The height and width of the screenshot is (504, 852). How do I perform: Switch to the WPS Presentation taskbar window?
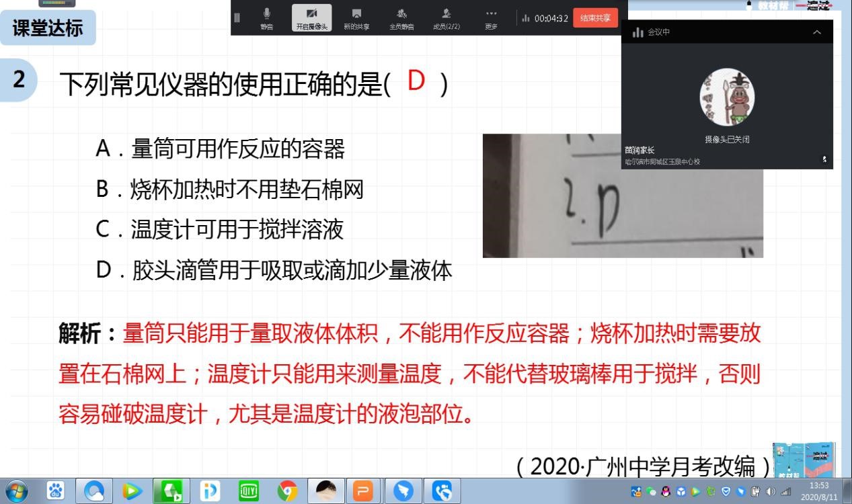pyautogui.click(x=363, y=491)
